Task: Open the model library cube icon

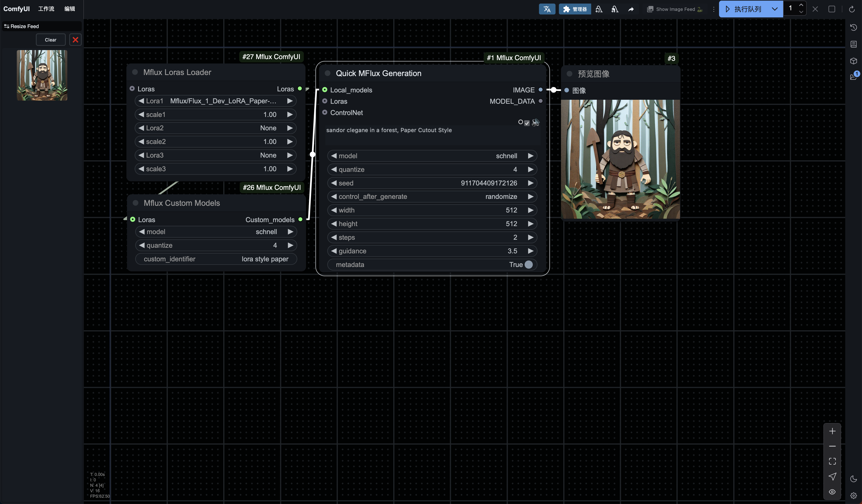Action: pyautogui.click(x=853, y=61)
